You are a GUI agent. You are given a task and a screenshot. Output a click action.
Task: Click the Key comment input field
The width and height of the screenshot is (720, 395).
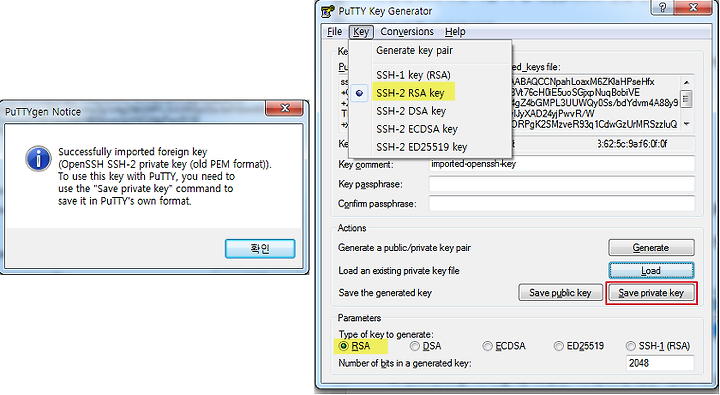pos(561,164)
